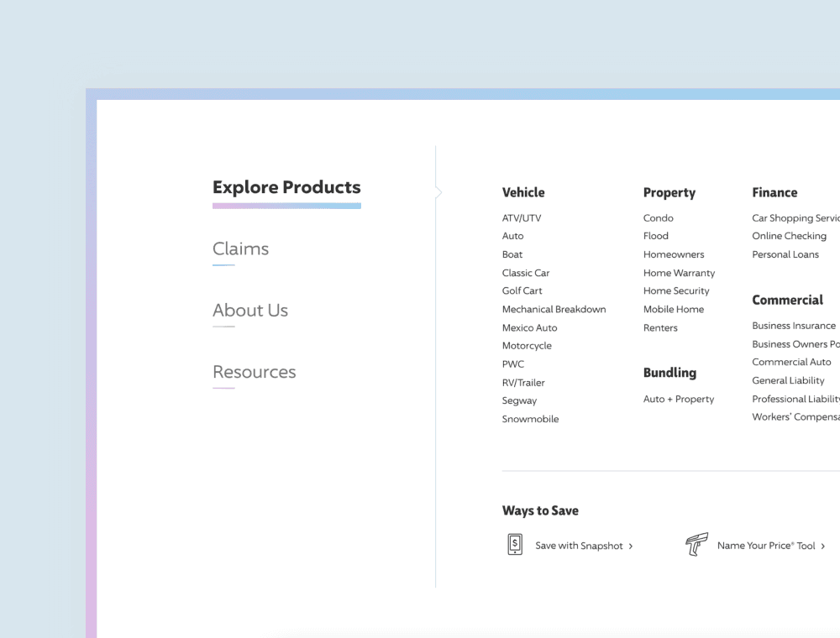Open the Resources menu section
840x638 pixels.
tap(255, 372)
